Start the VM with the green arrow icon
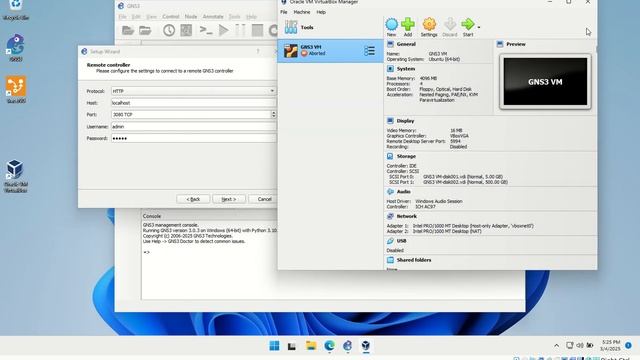Screen dimensions: 640x360 point(468,27)
